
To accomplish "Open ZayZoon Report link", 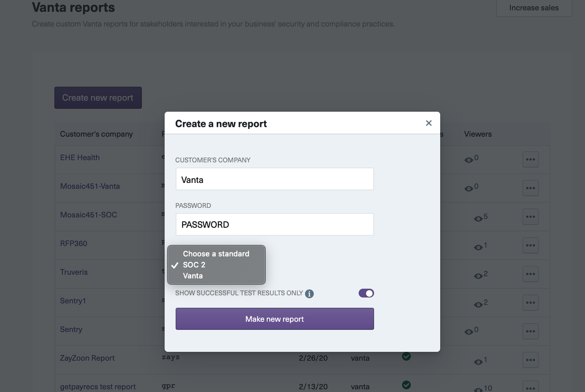I will coord(87,358).
